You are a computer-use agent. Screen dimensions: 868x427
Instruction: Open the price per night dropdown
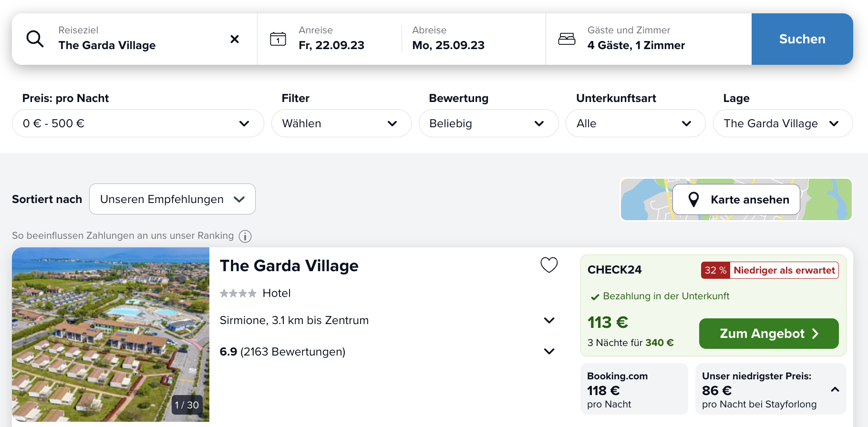click(x=138, y=123)
